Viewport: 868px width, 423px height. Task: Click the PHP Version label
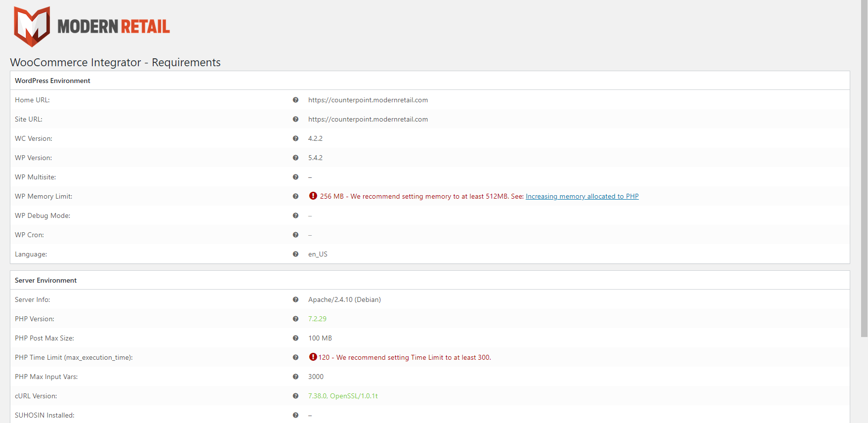coord(35,319)
